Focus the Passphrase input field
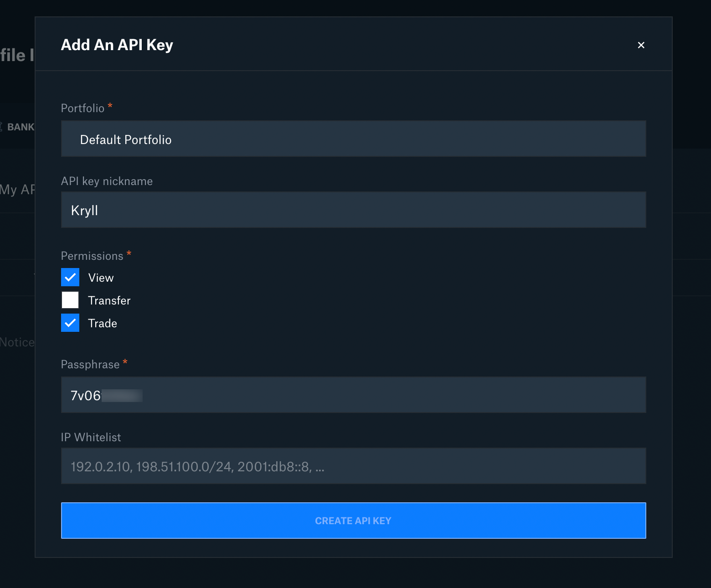Viewport: 711px width, 588px height. (353, 395)
